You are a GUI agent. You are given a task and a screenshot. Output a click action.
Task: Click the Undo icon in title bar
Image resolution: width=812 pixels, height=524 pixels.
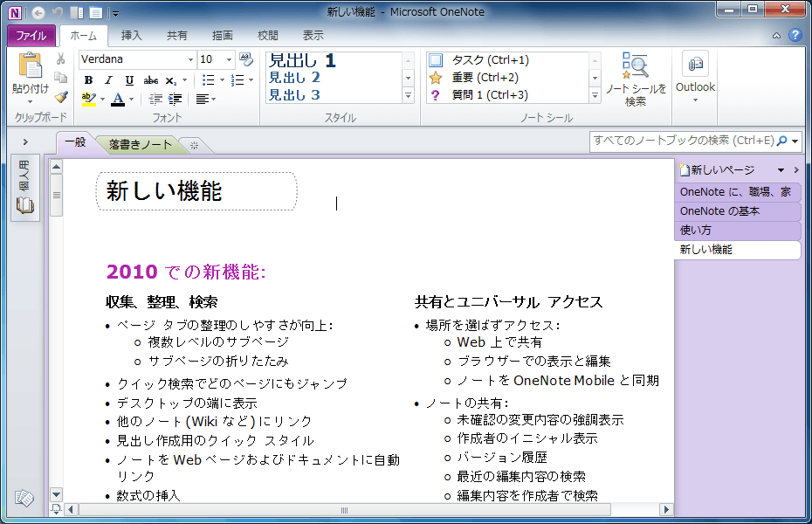tap(58, 12)
